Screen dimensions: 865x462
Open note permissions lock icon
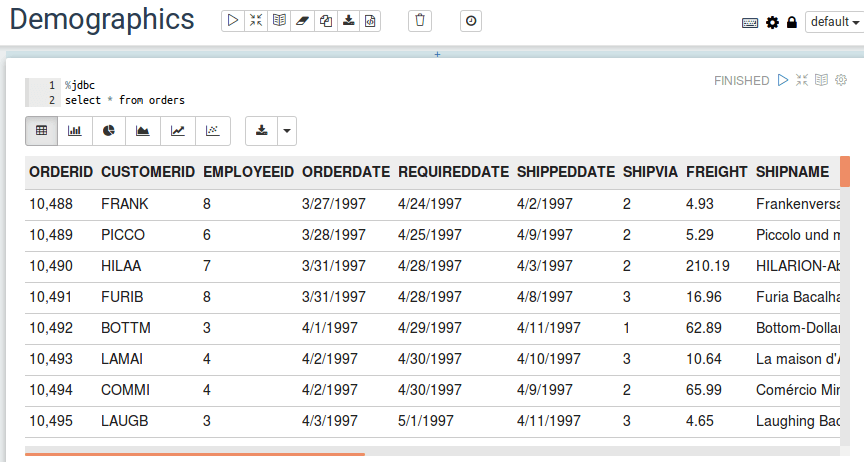click(791, 22)
